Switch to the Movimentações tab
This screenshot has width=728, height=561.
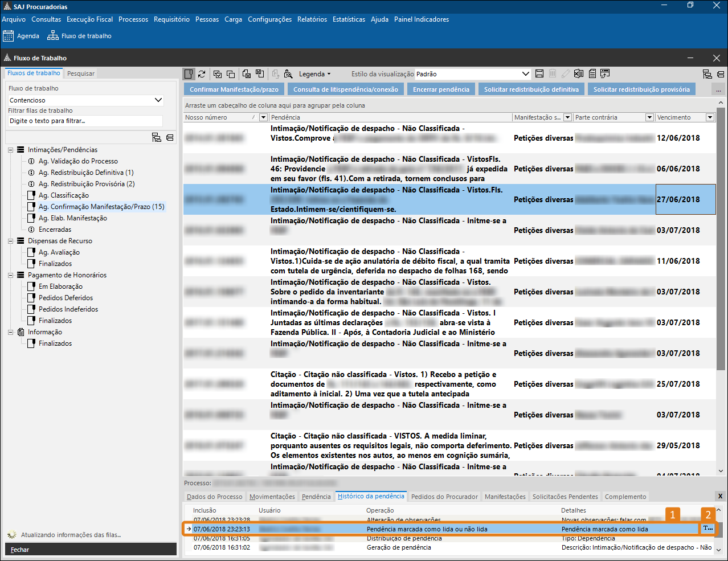[x=272, y=497]
